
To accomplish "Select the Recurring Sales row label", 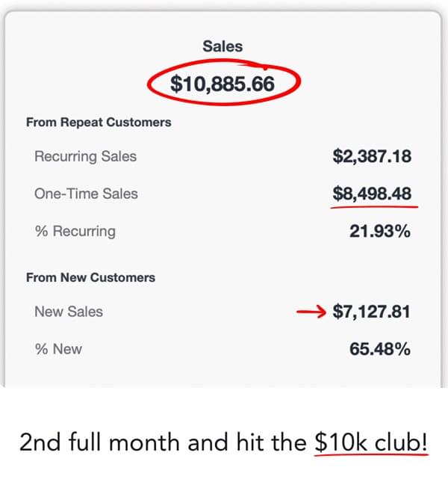I will coord(85,157).
